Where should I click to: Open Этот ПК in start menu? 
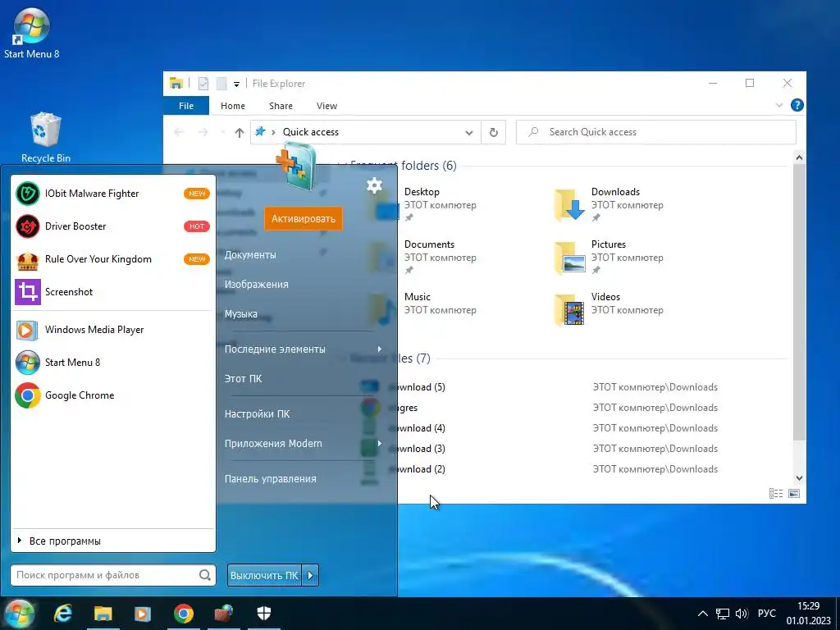pos(243,379)
